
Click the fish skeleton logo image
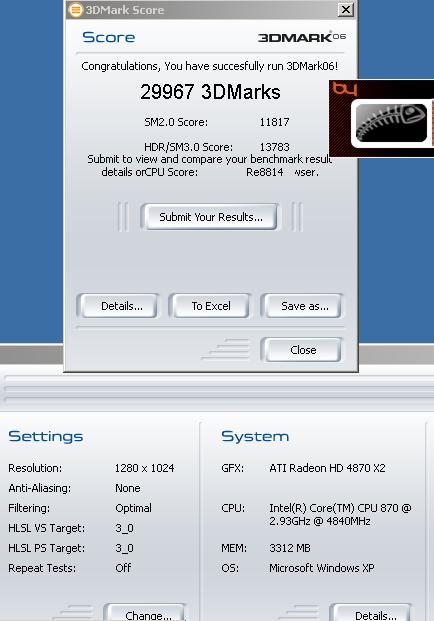click(x=391, y=123)
